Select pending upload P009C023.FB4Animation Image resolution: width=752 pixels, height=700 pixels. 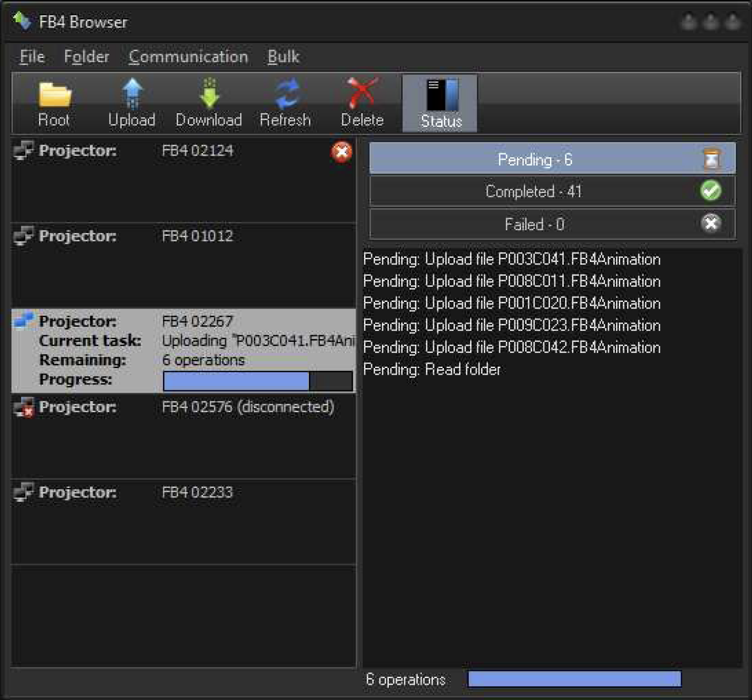[x=512, y=325]
